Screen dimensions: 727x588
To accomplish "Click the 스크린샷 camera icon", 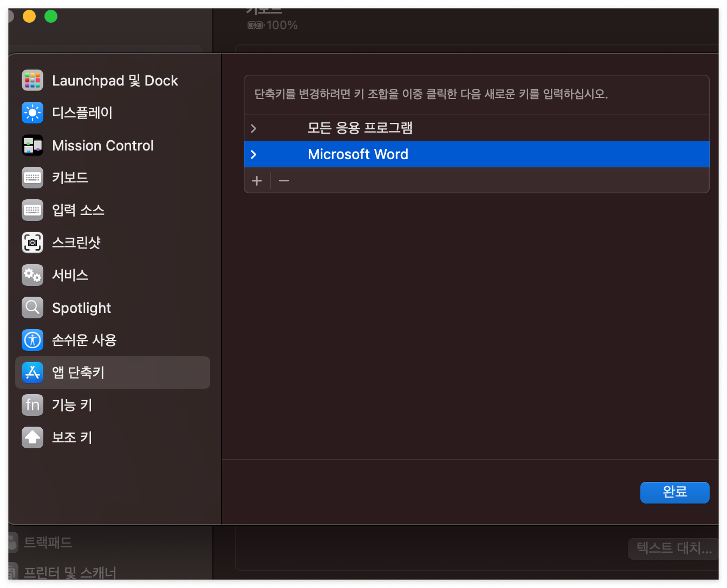I will pyautogui.click(x=33, y=243).
